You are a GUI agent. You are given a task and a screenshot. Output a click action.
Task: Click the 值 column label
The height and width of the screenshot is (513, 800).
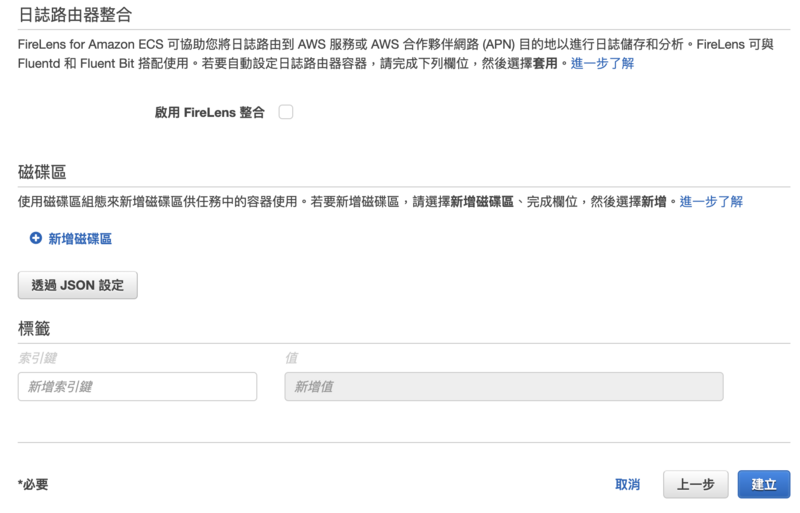291,358
